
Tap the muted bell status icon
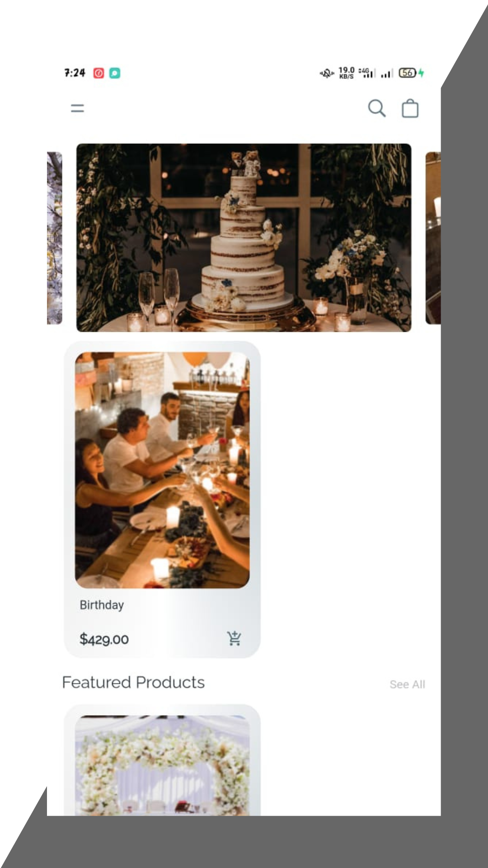click(x=327, y=73)
